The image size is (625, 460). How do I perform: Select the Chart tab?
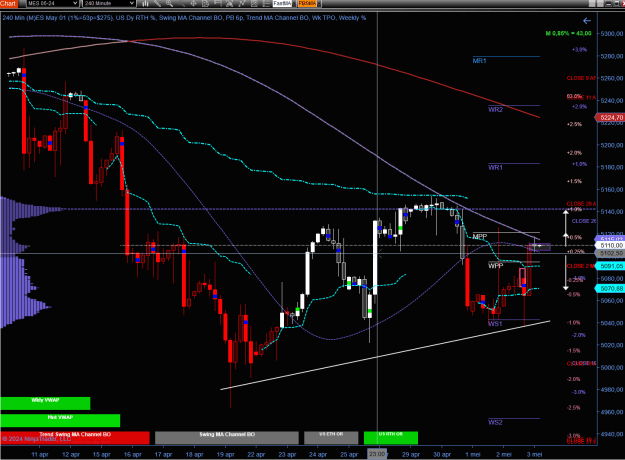click(x=8, y=4)
